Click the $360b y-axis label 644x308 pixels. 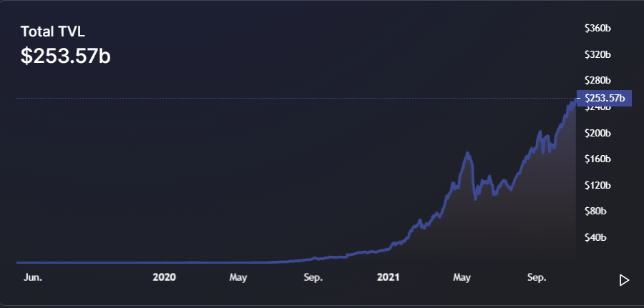tap(597, 29)
